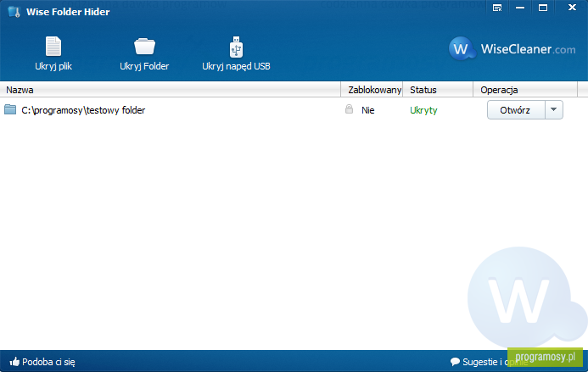This screenshot has width=588, height=372.
Task: Sort by the Zablokowany column header
Action: pyautogui.click(x=372, y=90)
